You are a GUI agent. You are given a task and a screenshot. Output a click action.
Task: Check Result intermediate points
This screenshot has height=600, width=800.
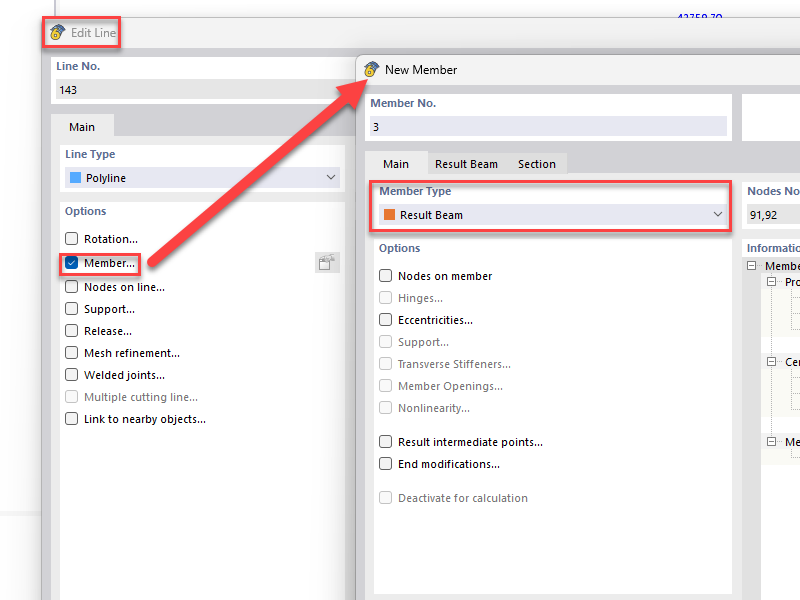pyautogui.click(x=386, y=441)
